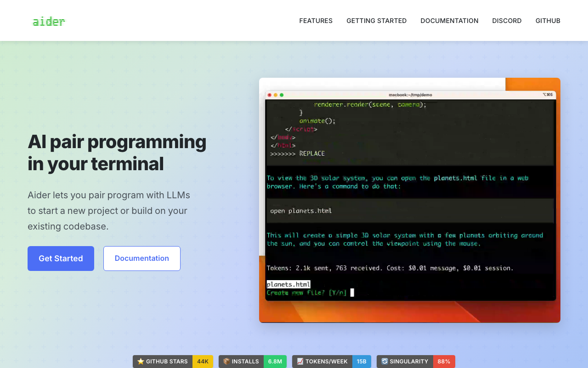Click the blue Get Started button

(61, 259)
